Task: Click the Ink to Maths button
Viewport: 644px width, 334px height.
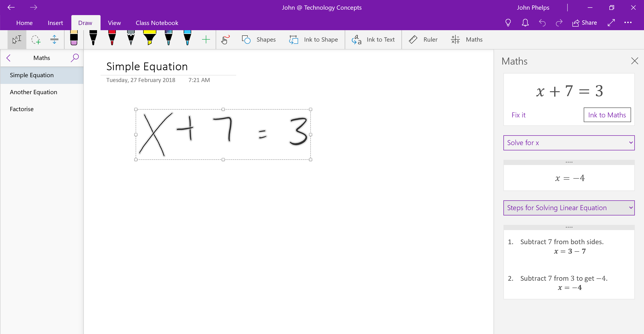Action: (x=607, y=115)
